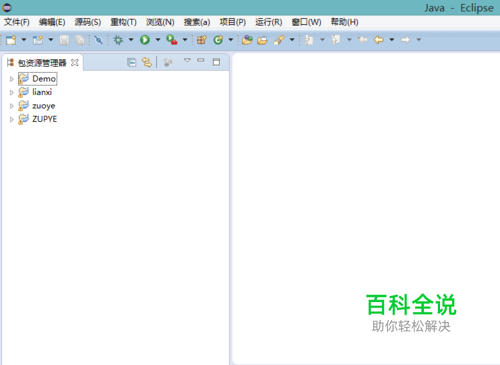Viewport: 500px width, 365px height.
Task: Open the 重构(T) menu
Action: [x=124, y=22]
